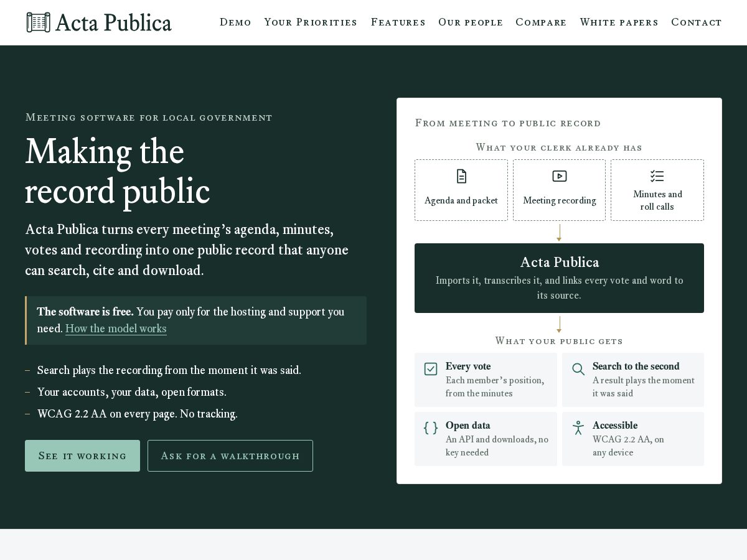
Task: Open the Demo nav item
Action: tap(235, 22)
